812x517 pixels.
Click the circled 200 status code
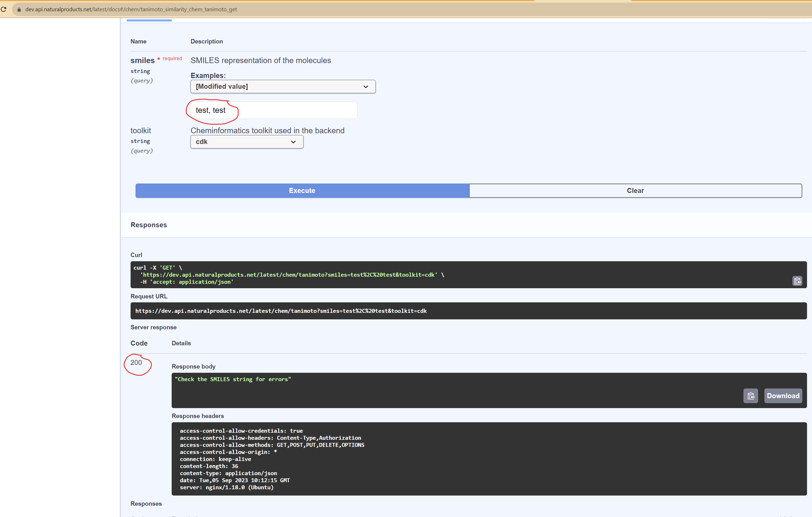pyautogui.click(x=137, y=363)
